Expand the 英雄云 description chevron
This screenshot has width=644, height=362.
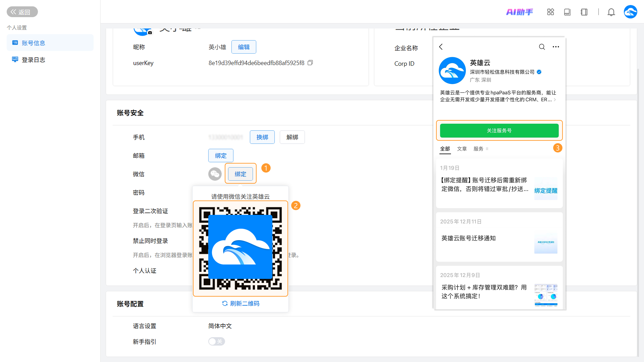(555, 100)
